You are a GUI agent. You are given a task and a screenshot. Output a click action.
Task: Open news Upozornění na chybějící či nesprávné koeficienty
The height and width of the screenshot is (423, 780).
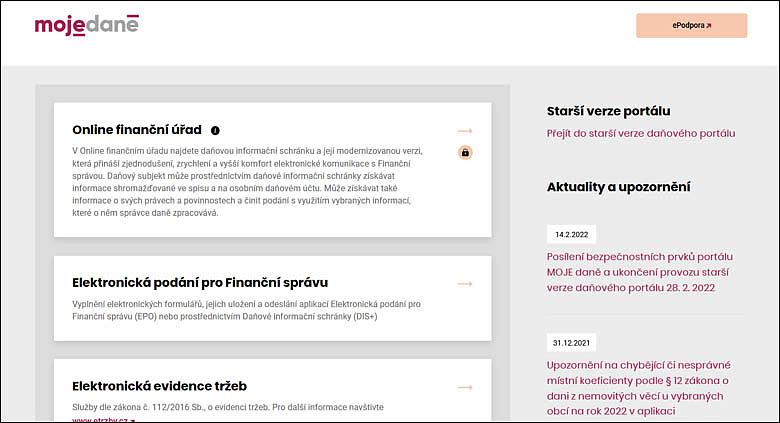tap(638, 388)
